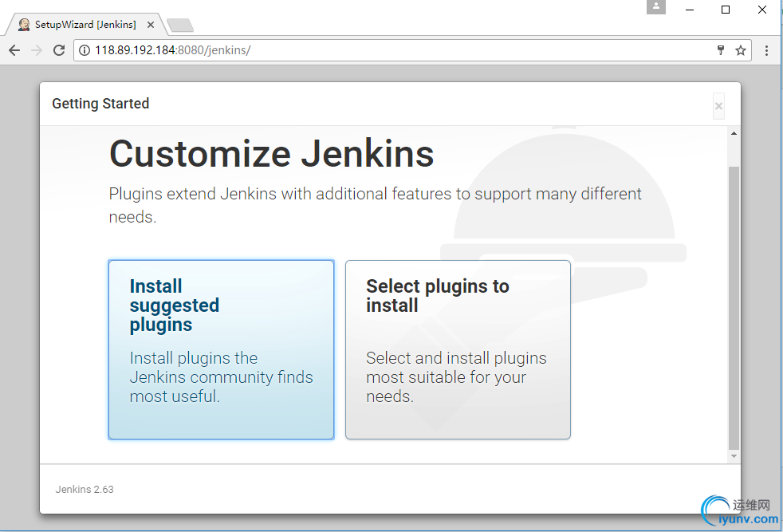The height and width of the screenshot is (532, 783).
Task: Click the browser back arrow
Action: click(x=14, y=50)
